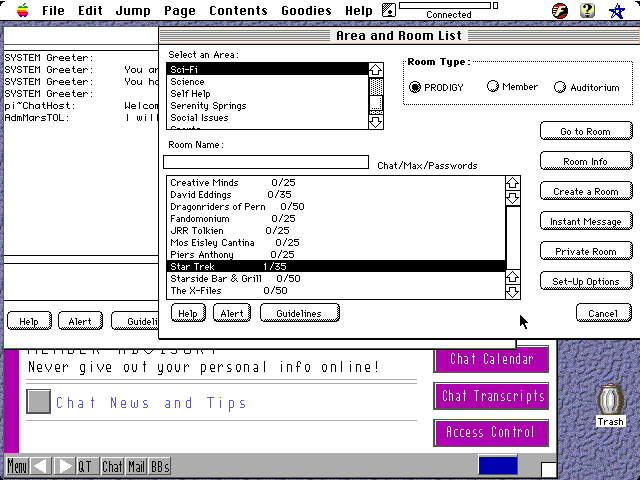Open Access Control
642x480 pixels.
click(x=491, y=432)
